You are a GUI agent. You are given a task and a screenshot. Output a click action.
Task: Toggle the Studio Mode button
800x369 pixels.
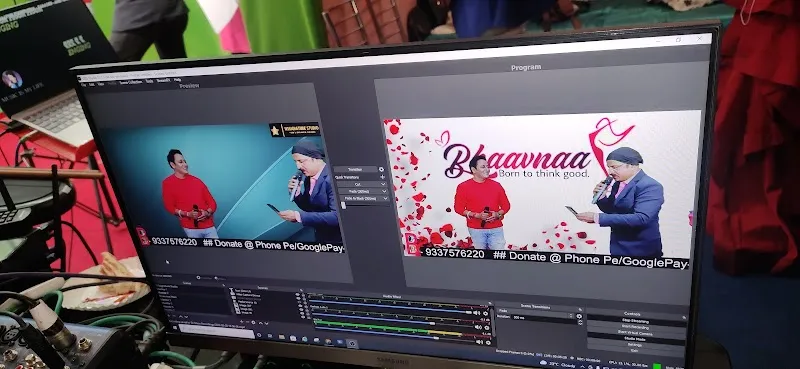pos(636,339)
